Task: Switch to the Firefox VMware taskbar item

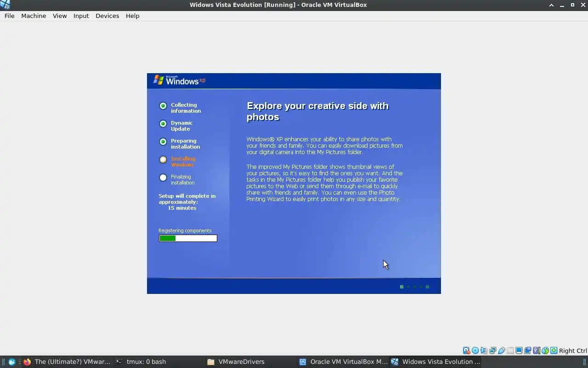Action: click(67, 362)
